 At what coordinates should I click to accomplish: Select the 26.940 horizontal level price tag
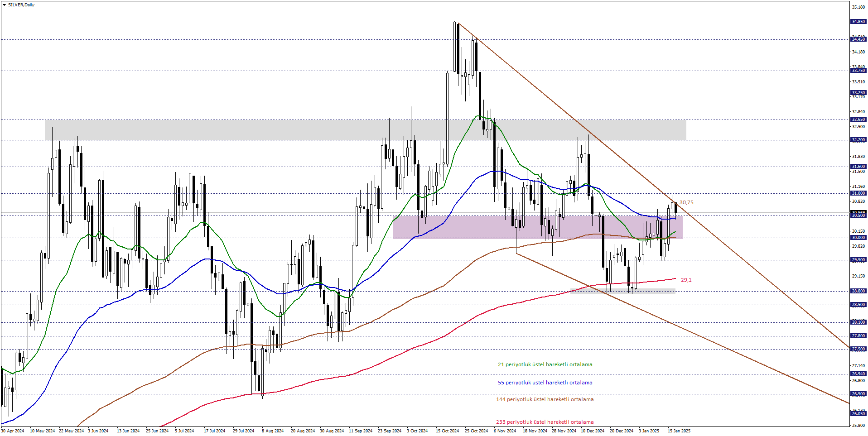click(x=858, y=374)
